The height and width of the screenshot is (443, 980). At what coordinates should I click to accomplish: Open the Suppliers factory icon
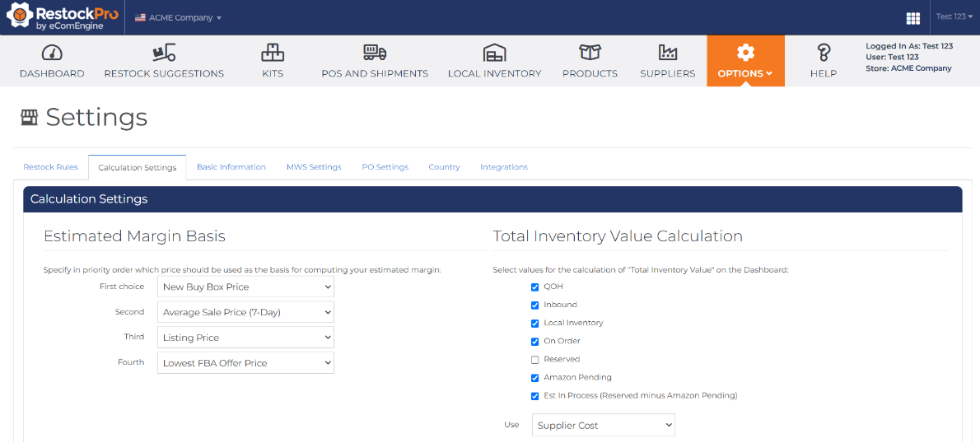point(667,53)
